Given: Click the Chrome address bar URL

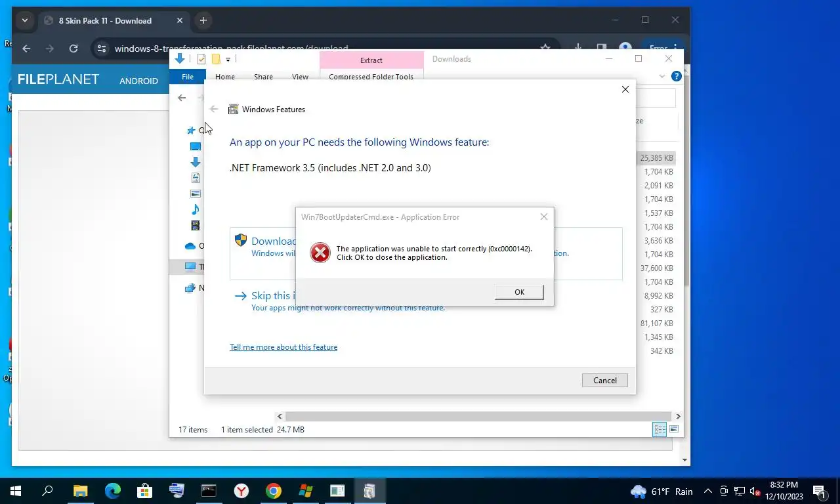Looking at the screenshot, I should (231, 49).
